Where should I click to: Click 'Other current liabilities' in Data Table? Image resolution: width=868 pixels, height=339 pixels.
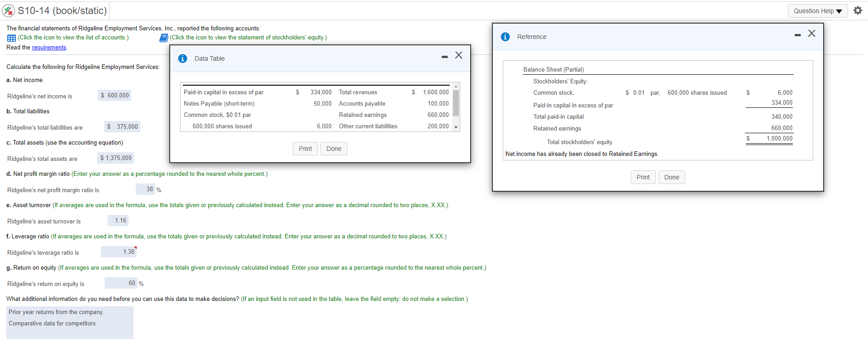coord(368,126)
